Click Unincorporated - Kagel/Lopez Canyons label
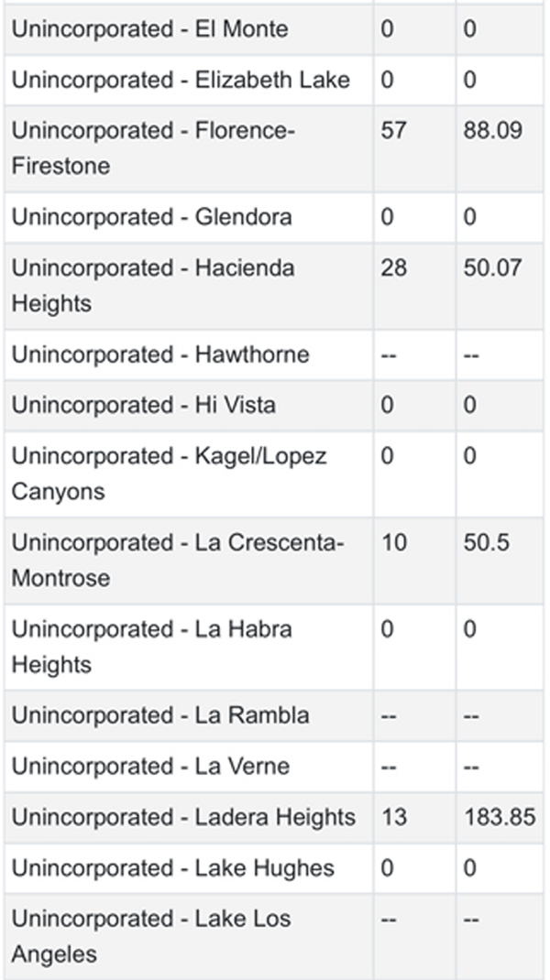Viewport: 550px width, 980px height. pyautogui.click(x=169, y=474)
